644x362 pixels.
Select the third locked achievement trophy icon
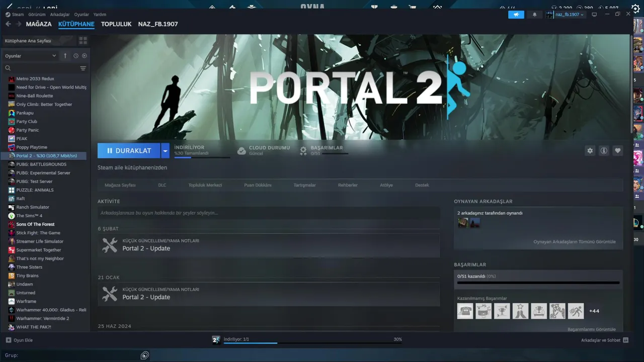point(502,311)
